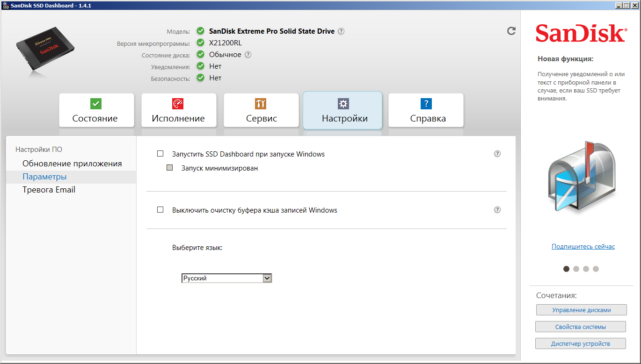Click the 'Выберите язык:' label
Image resolution: width=641 pixels, height=364 pixels.
pyautogui.click(x=197, y=248)
